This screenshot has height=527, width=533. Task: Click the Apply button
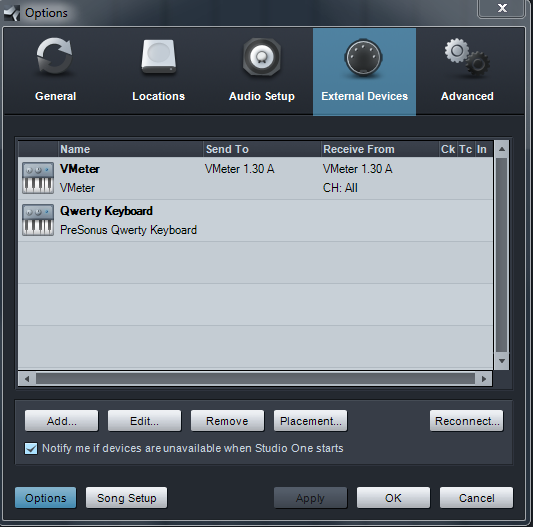click(311, 498)
